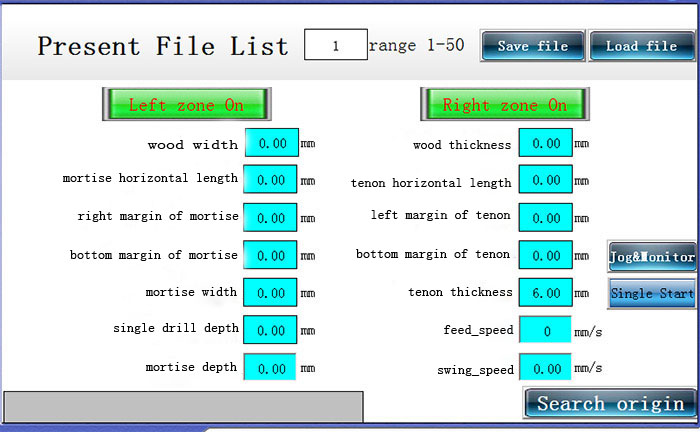Screen dimensions: 700x432
Task: Select the wood thickness value field
Action: (546, 143)
